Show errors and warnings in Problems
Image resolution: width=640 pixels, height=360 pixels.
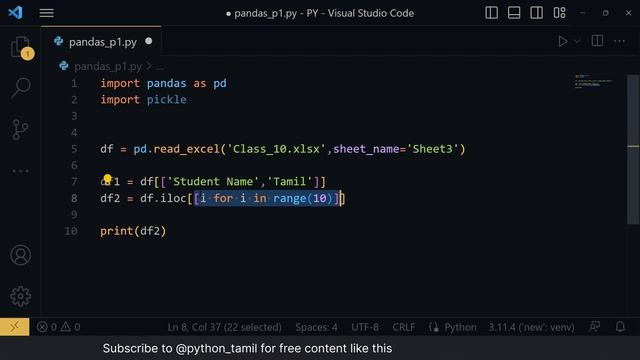(58, 327)
